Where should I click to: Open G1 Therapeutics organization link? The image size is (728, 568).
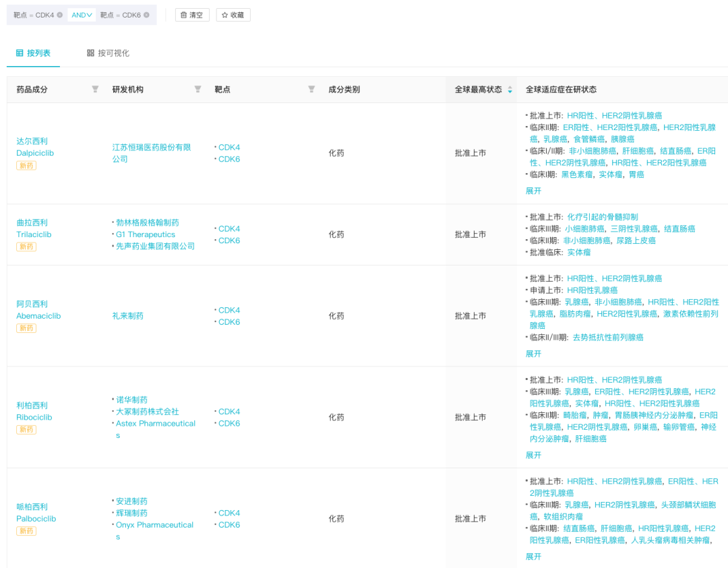(146, 234)
